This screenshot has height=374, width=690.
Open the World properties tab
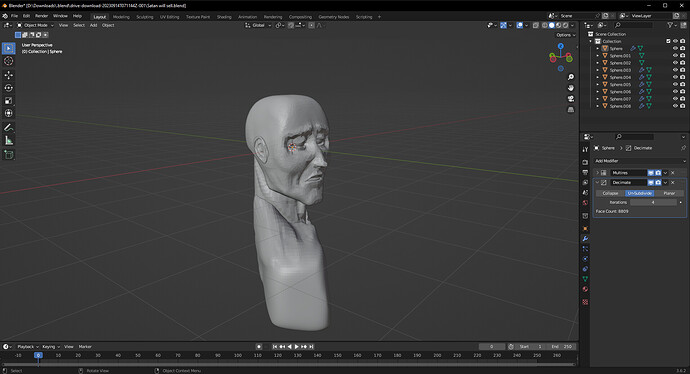point(585,202)
